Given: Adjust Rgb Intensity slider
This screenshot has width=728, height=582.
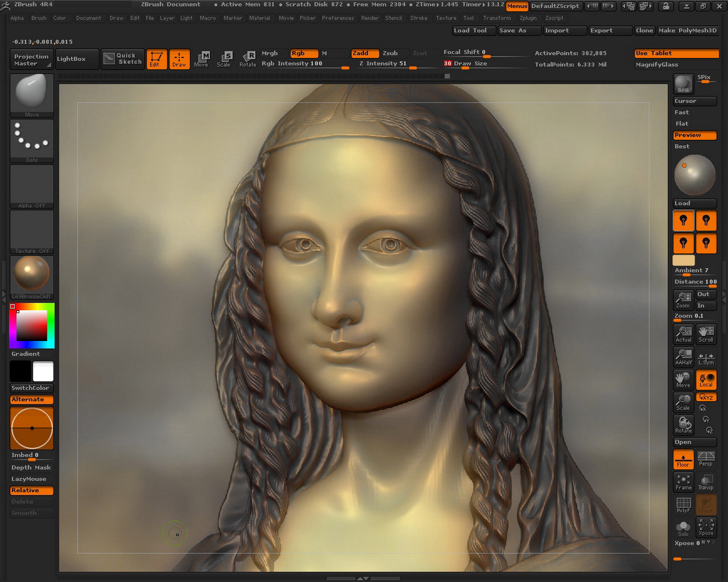Looking at the screenshot, I should point(305,64).
